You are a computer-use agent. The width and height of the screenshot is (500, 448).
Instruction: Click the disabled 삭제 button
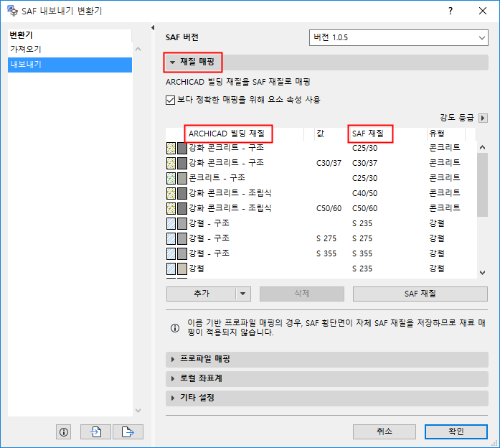pos(302,294)
